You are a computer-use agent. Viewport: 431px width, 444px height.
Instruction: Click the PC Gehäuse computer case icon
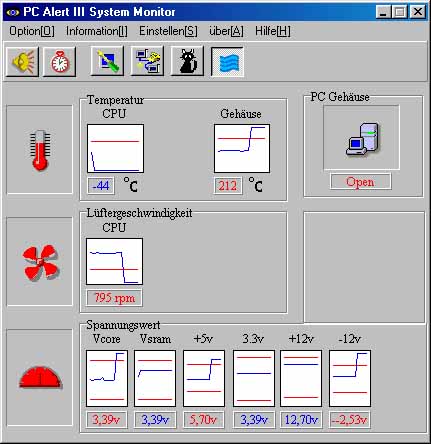coord(362,138)
